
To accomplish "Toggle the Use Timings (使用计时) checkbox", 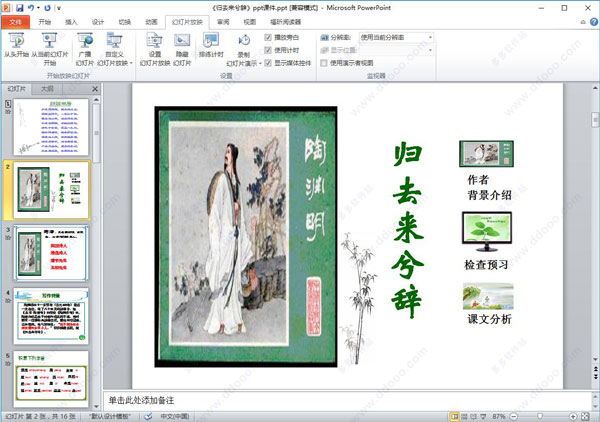I will pos(268,49).
